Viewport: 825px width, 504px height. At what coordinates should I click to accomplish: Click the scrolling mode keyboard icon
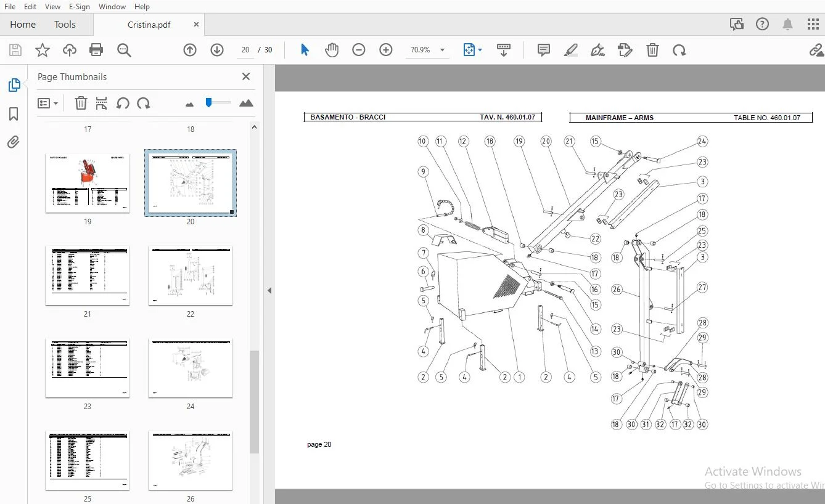point(504,50)
